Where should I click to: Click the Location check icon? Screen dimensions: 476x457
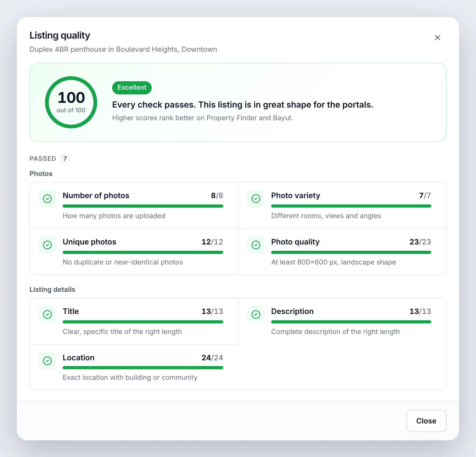pos(47,361)
